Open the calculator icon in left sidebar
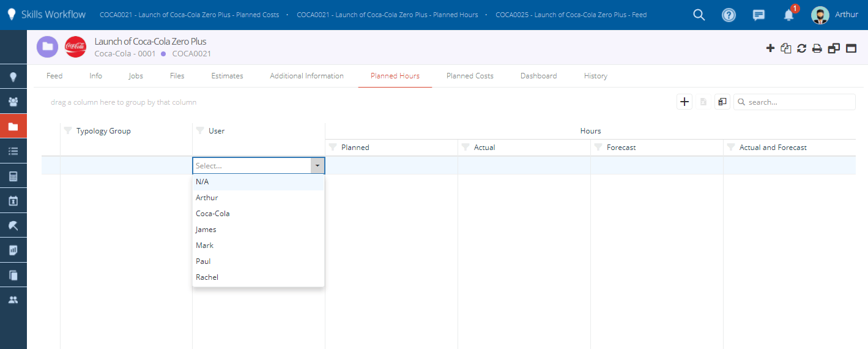Screen dimensions: 868x349 click(13, 176)
